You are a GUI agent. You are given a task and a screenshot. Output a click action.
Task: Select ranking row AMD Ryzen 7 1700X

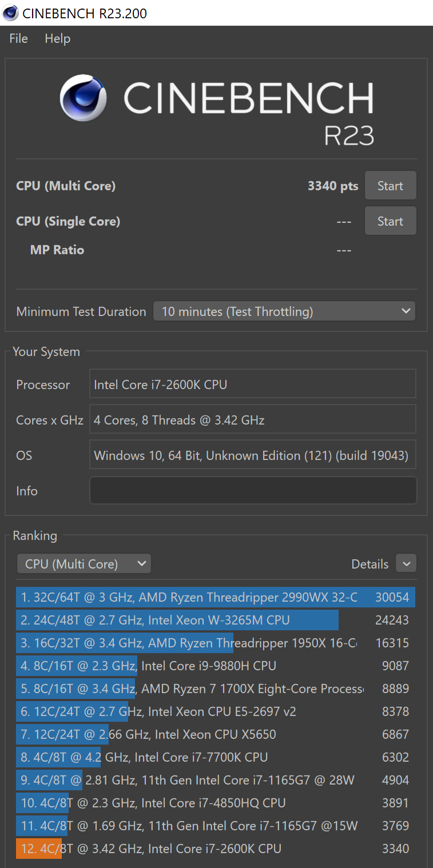[x=216, y=689]
